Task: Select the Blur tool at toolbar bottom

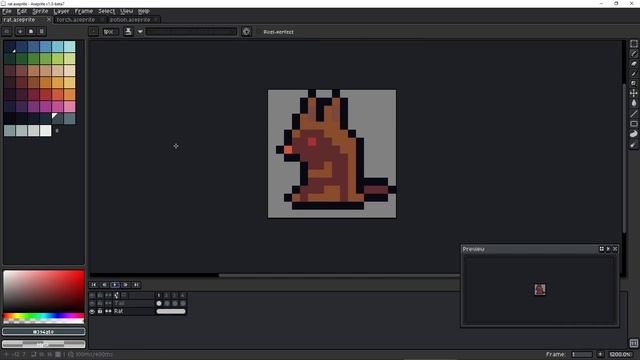Action: [633, 145]
